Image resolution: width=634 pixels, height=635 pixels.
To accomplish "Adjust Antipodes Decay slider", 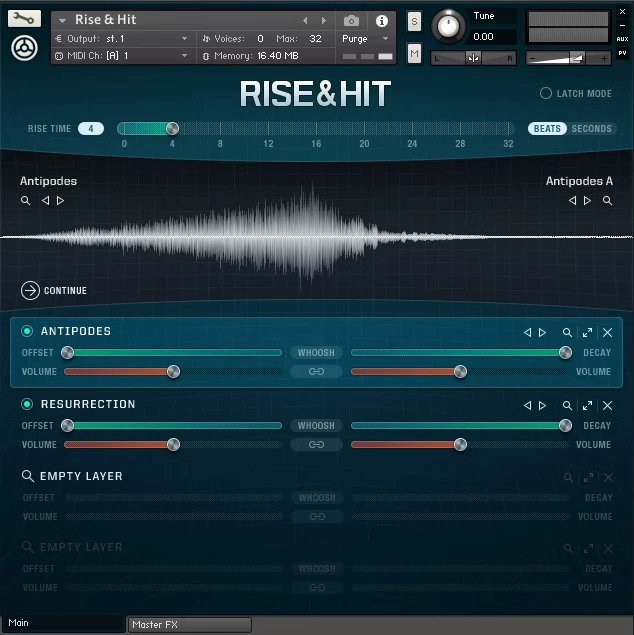I will [x=565, y=352].
